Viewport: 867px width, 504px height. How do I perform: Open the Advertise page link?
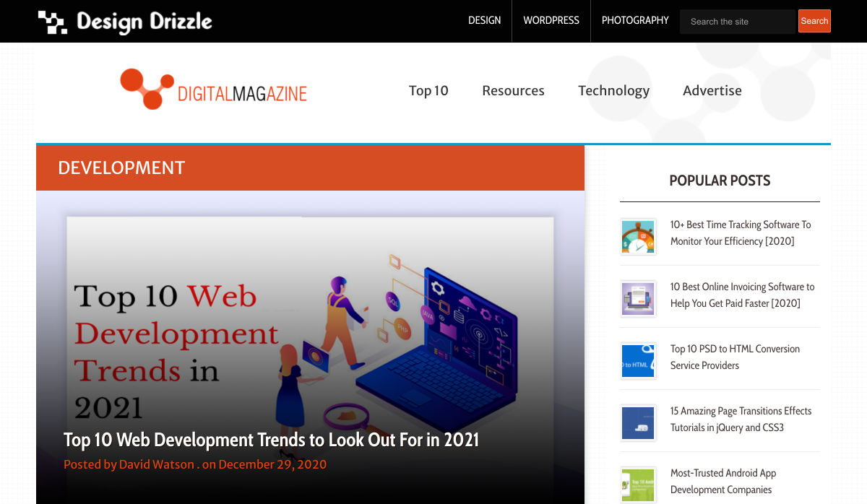(712, 90)
